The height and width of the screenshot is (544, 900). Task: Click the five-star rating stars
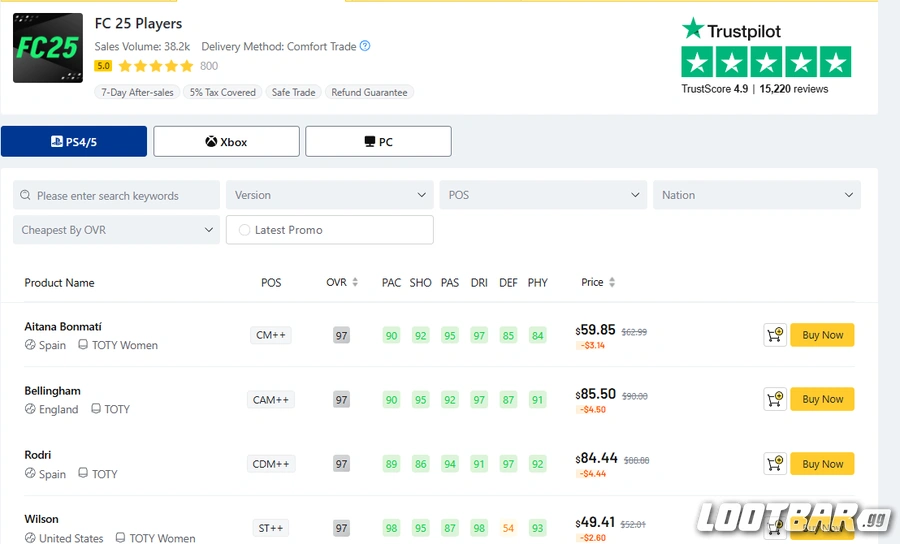pos(156,66)
